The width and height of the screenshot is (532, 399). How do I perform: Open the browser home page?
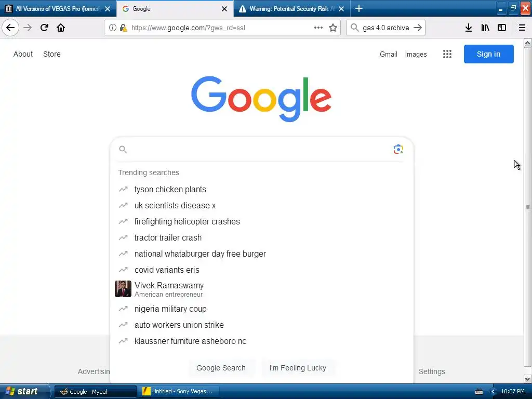(61, 28)
